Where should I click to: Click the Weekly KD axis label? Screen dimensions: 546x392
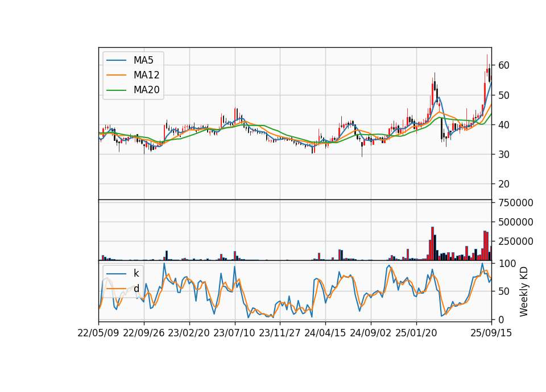(x=523, y=292)
